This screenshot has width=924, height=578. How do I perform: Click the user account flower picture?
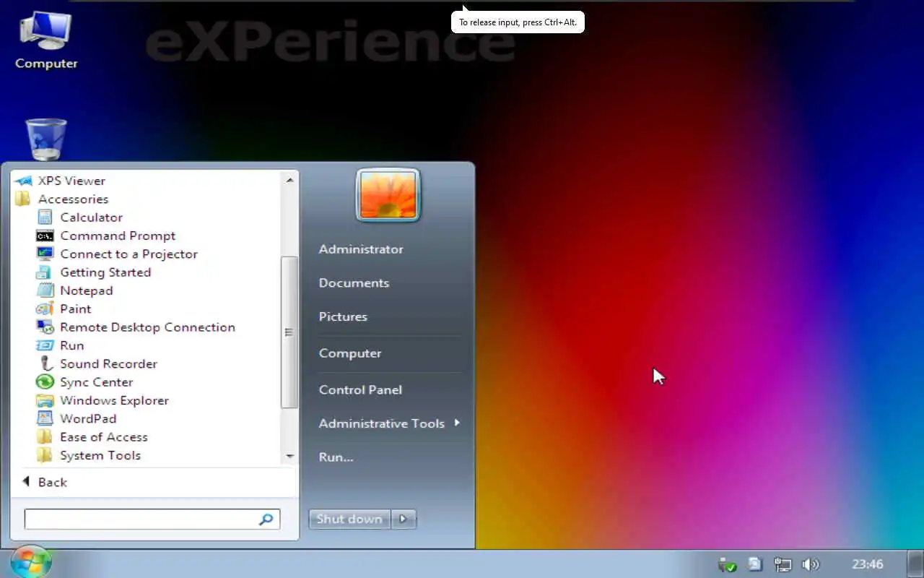coord(388,195)
